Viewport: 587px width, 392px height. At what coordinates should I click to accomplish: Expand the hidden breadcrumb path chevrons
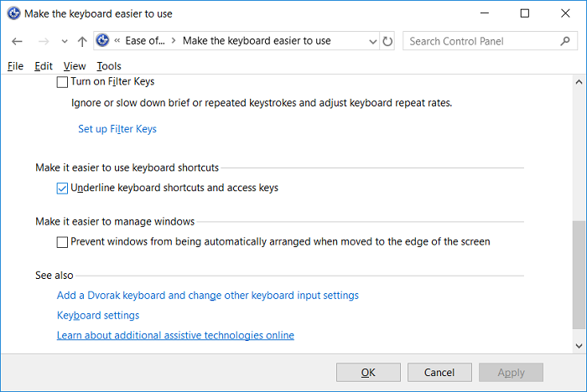(118, 41)
